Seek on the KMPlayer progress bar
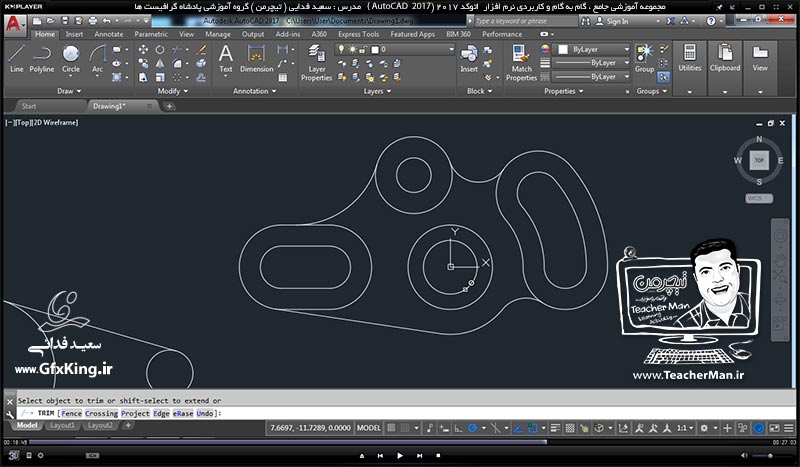The image size is (800, 467). [x=400, y=443]
